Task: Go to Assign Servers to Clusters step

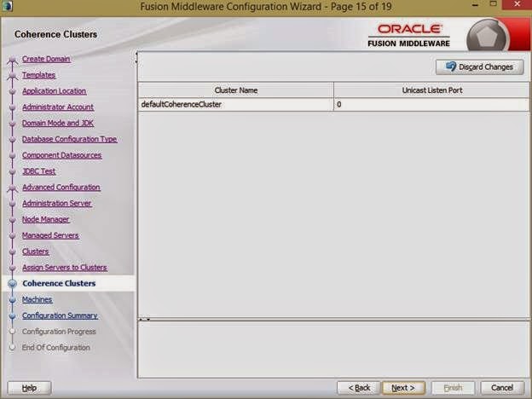Action: (65, 268)
